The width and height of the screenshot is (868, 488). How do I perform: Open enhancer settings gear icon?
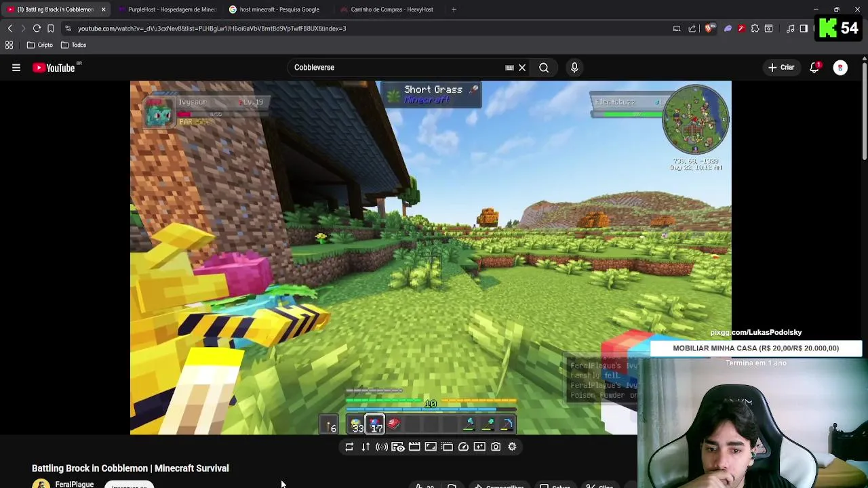coord(512,447)
